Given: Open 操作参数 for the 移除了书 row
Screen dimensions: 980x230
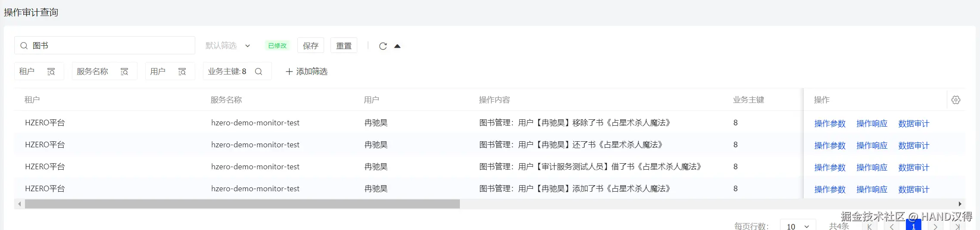Looking at the screenshot, I should click(x=830, y=124).
